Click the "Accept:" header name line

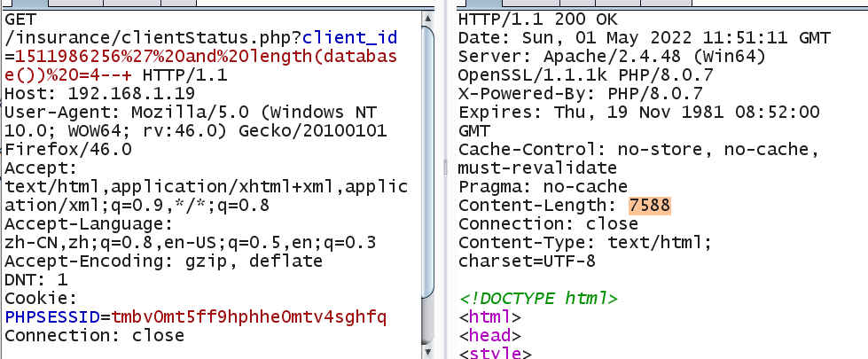tap(42, 168)
